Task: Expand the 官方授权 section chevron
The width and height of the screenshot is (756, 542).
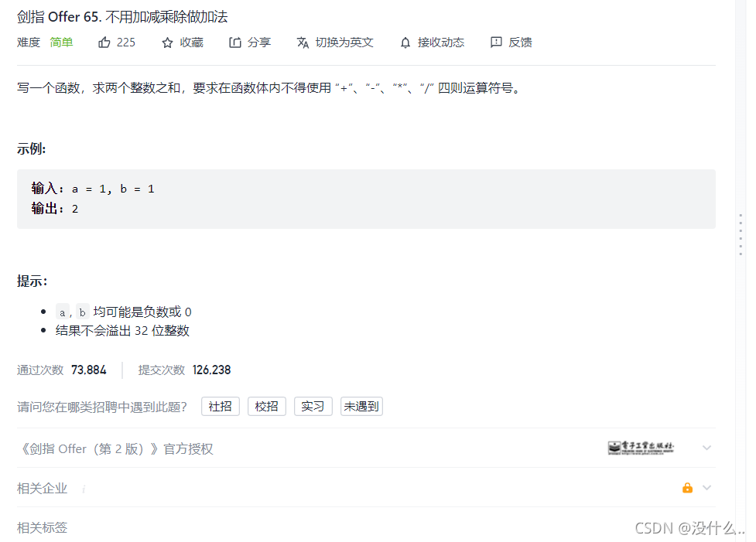Action: (x=706, y=448)
